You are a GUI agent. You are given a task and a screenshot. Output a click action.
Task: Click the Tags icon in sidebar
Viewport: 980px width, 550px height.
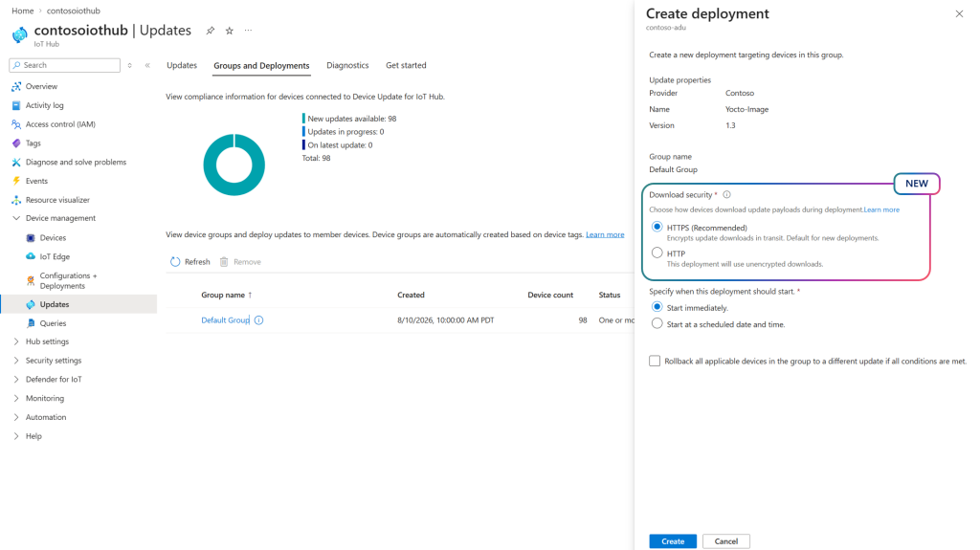[16, 143]
